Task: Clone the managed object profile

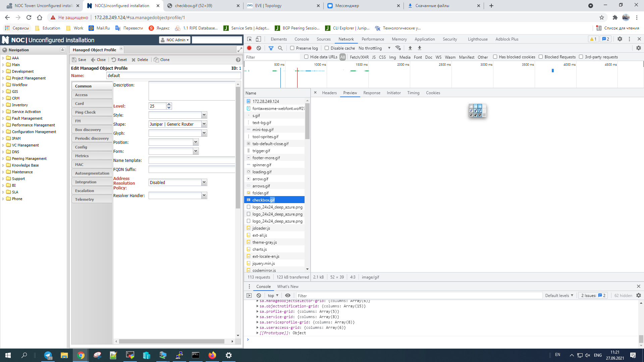Action: [x=161, y=60]
